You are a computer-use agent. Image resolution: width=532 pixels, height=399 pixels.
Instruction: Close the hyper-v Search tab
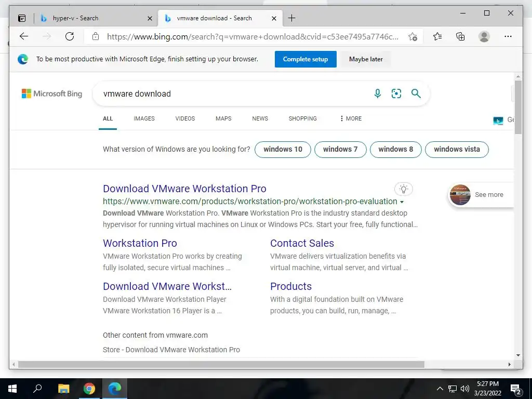pyautogui.click(x=150, y=18)
